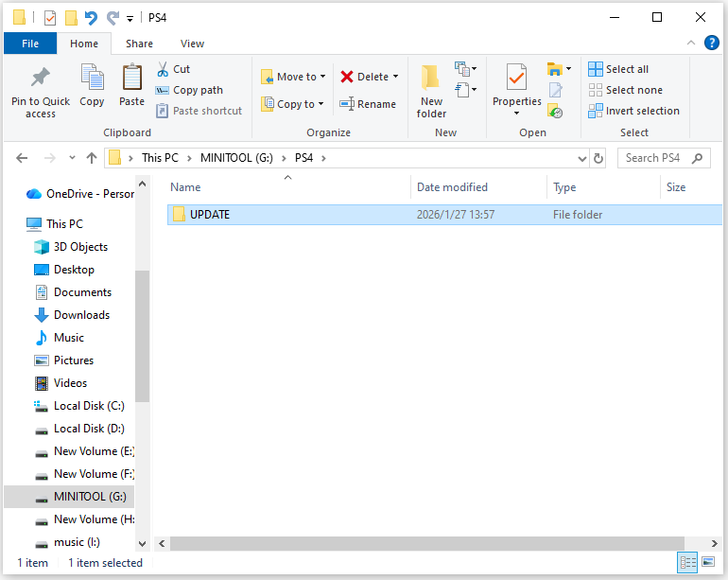This screenshot has height=580, width=728.
Task: Expand the Properties dropdown arrow
Action: [516, 113]
